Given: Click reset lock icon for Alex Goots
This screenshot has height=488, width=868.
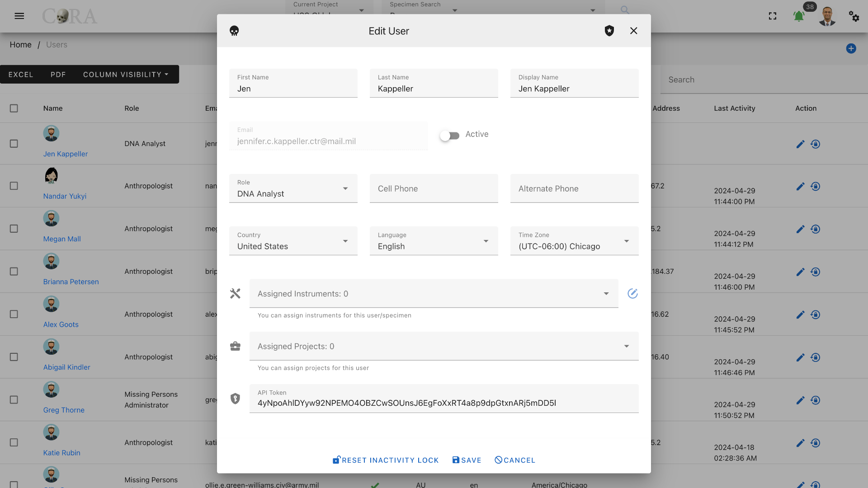Looking at the screenshot, I should [816, 315].
